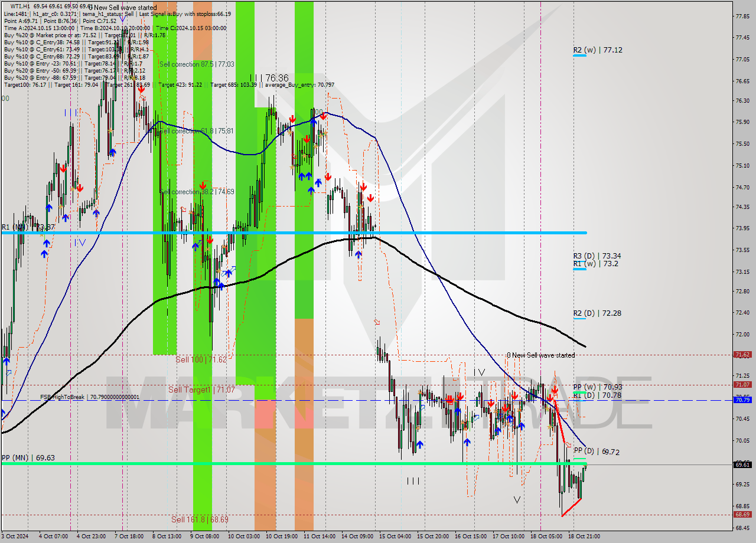The width and height of the screenshot is (756, 543).
Task: Click the FSB-HighToBreak 70.79 label
Action: coord(90,397)
